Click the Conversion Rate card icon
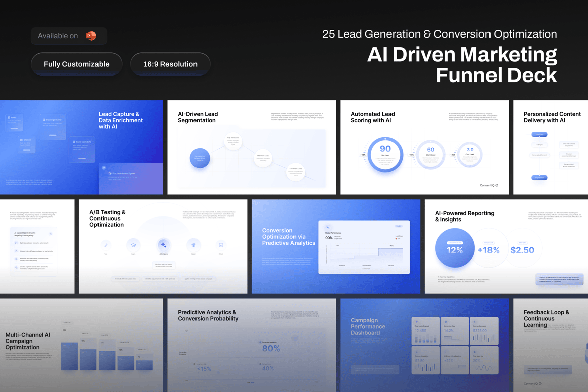The height and width of the screenshot is (392, 588). point(446,322)
